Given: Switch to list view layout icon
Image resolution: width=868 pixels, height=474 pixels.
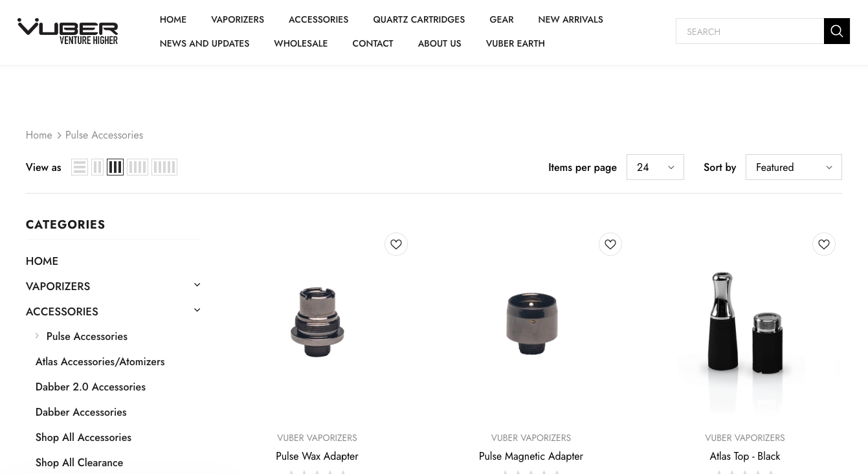Looking at the screenshot, I should (80, 167).
